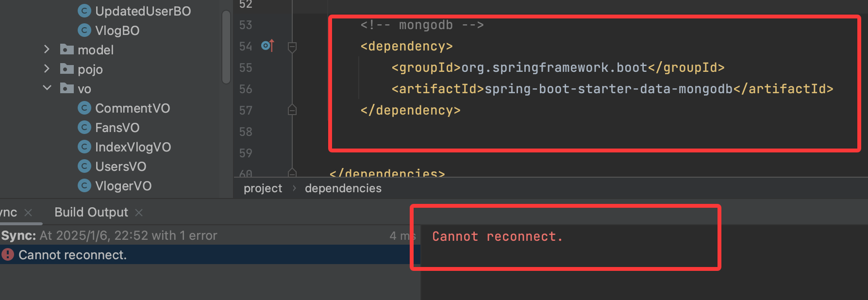The height and width of the screenshot is (300, 868).
Task: Expand the pojo folder
Action: (47, 69)
